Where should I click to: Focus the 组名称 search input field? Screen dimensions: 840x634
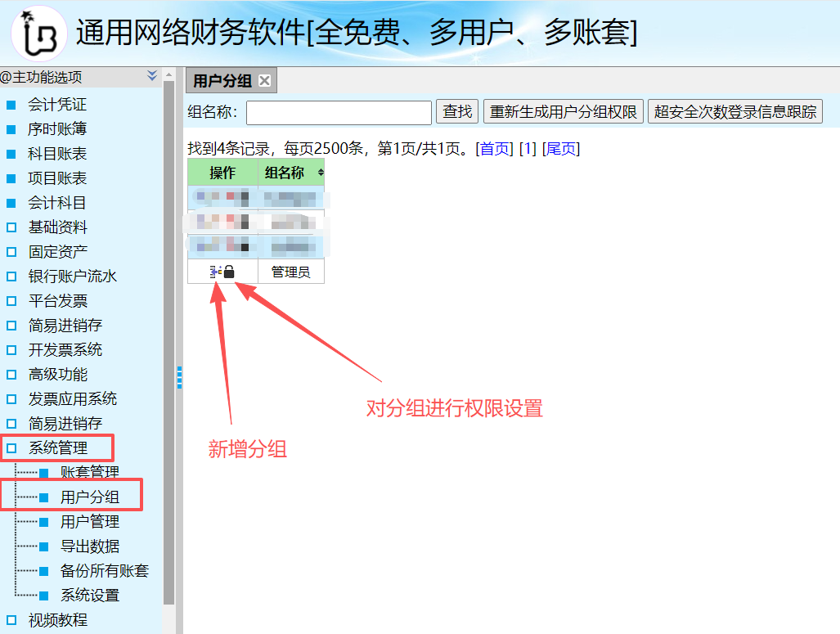339,112
